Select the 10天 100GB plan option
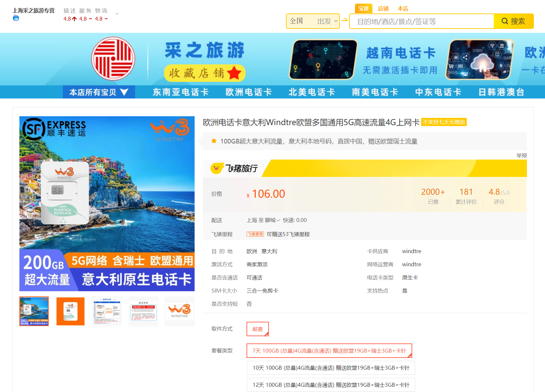Viewport: 545px width, 392px height. tap(331, 368)
